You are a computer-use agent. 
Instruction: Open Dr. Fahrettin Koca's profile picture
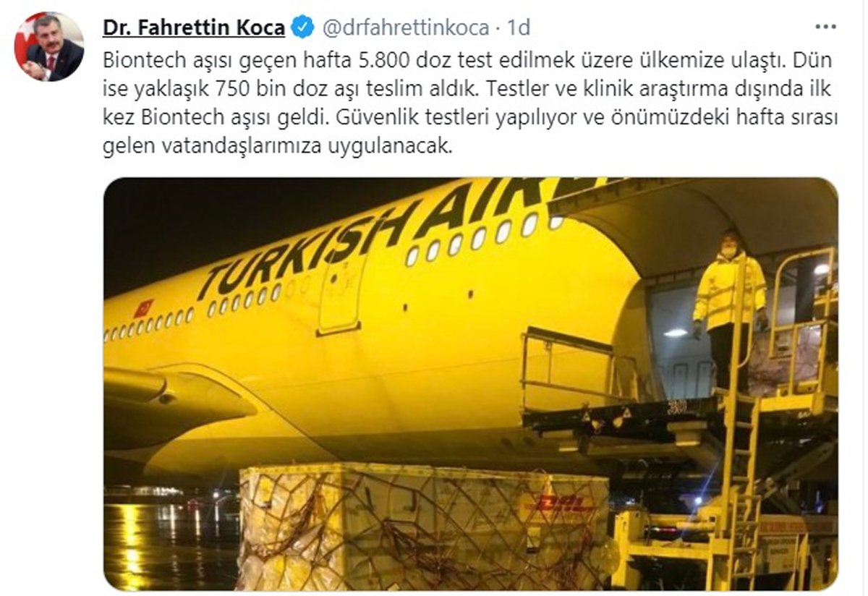48,46
